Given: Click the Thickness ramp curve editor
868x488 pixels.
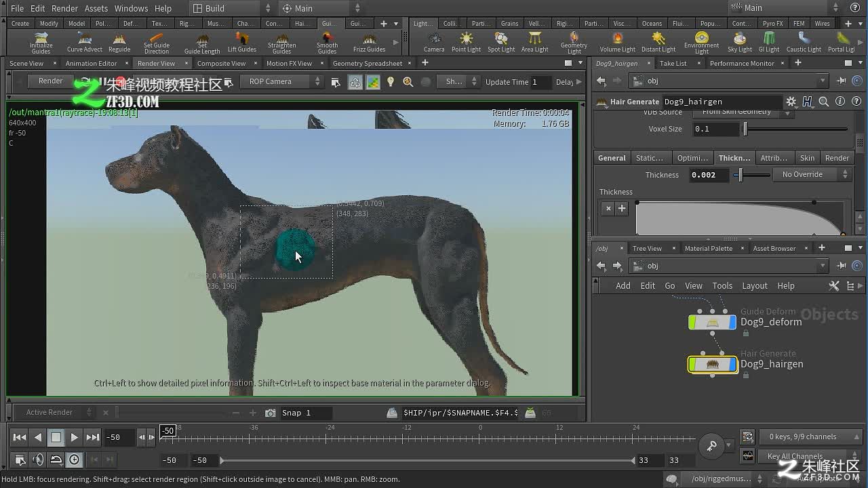Looking at the screenshot, I should [x=741, y=218].
